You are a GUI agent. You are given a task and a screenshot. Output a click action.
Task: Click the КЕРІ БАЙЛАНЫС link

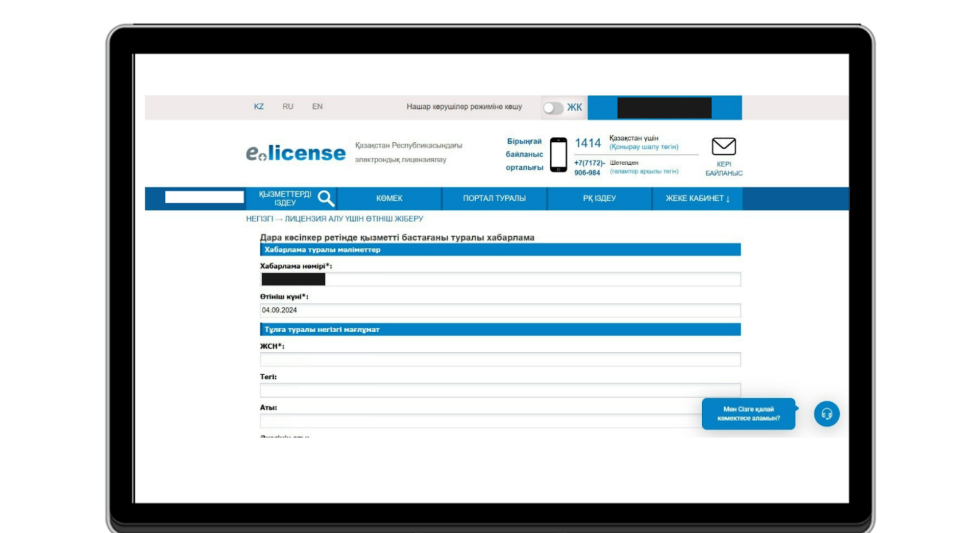[x=724, y=168]
